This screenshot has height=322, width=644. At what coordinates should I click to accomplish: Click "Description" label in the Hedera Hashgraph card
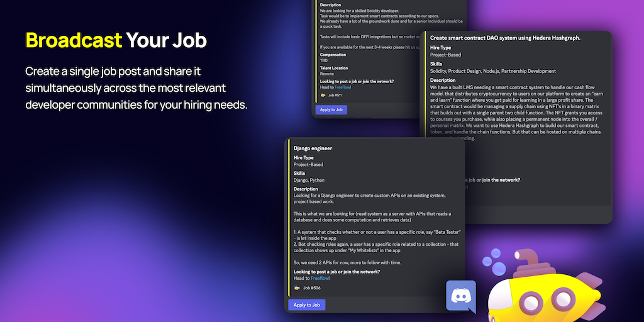coord(443,80)
